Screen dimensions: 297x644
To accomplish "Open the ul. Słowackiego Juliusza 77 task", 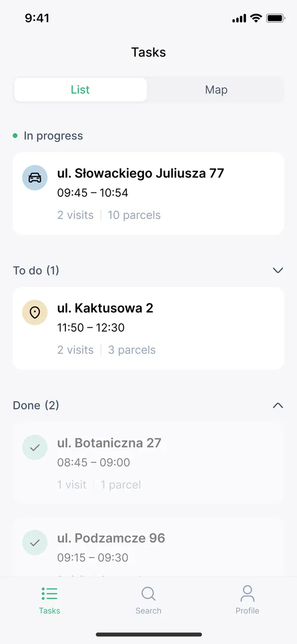I will [148, 193].
